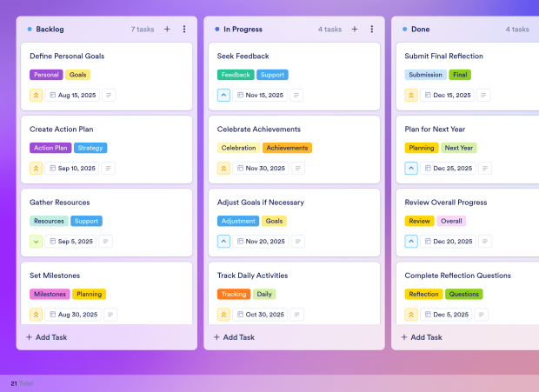Click the purple Personal tag
The width and height of the screenshot is (539, 392).
pyautogui.click(x=46, y=75)
